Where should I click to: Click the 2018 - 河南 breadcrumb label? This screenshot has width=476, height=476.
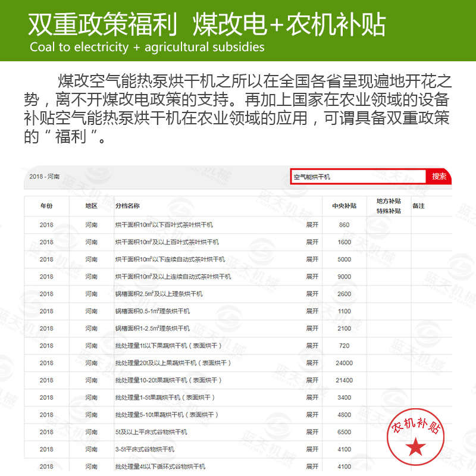(x=45, y=177)
